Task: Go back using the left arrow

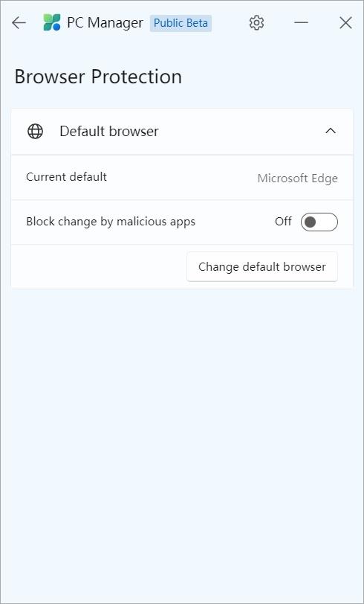Action: [19, 23]
